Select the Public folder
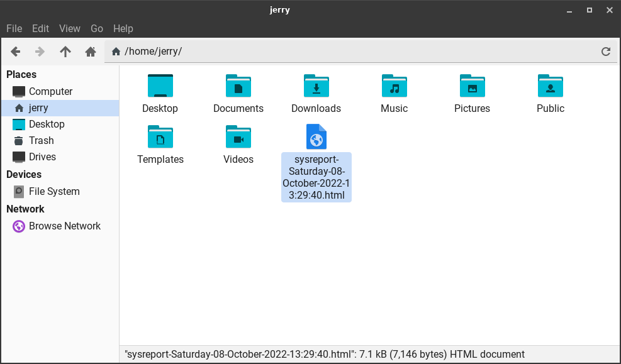The image size is (621, 364). coord(550,86)
